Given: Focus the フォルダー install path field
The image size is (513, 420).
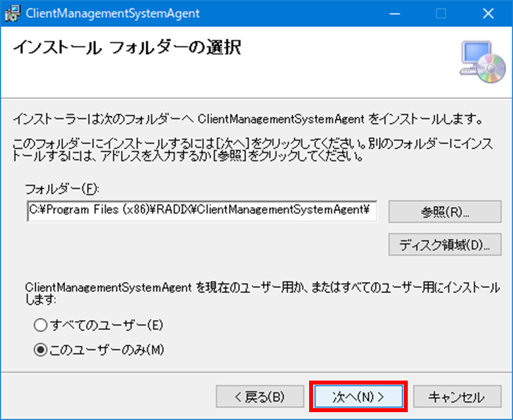Looking at the screenshot, I should click(202, 211).
